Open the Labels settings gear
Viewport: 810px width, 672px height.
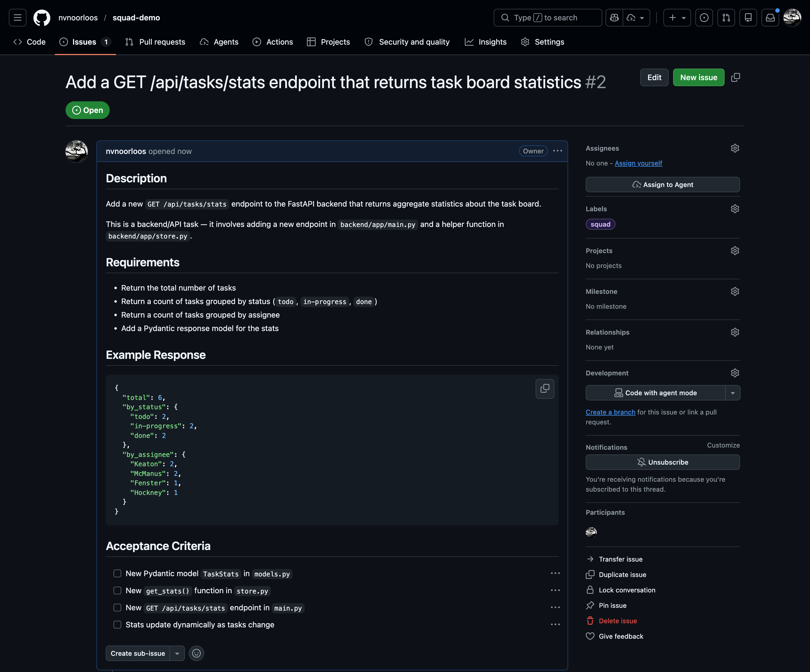coord(735,208)
